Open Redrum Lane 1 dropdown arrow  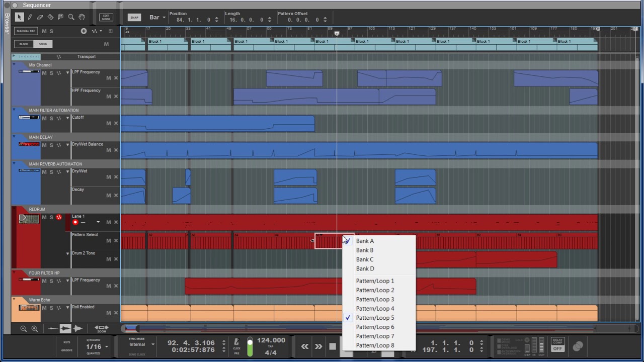pos(98,222)
